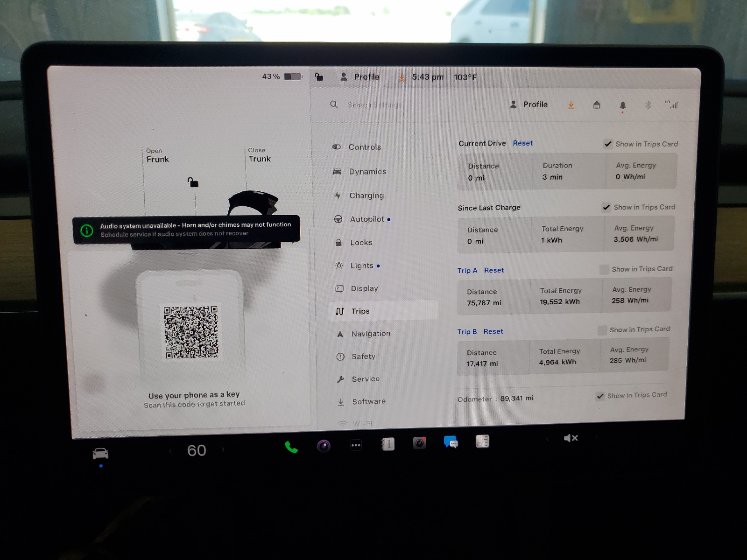Open the Safety menu item
747x560 pixels.
356,357
